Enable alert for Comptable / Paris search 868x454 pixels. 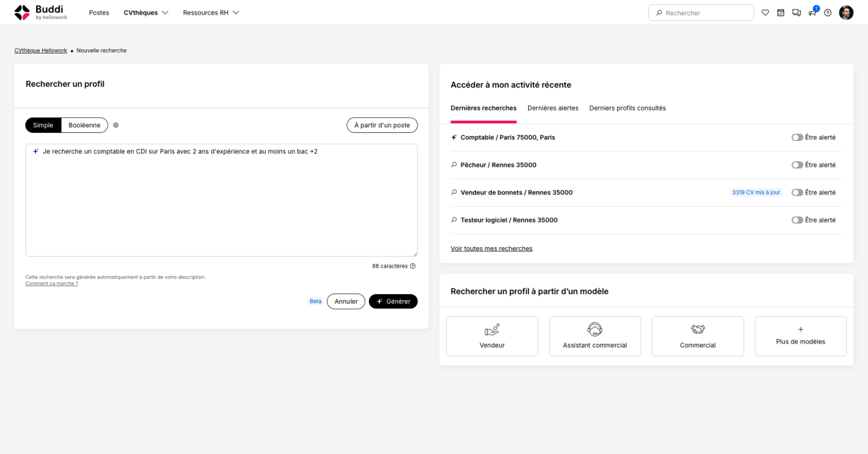797,137
